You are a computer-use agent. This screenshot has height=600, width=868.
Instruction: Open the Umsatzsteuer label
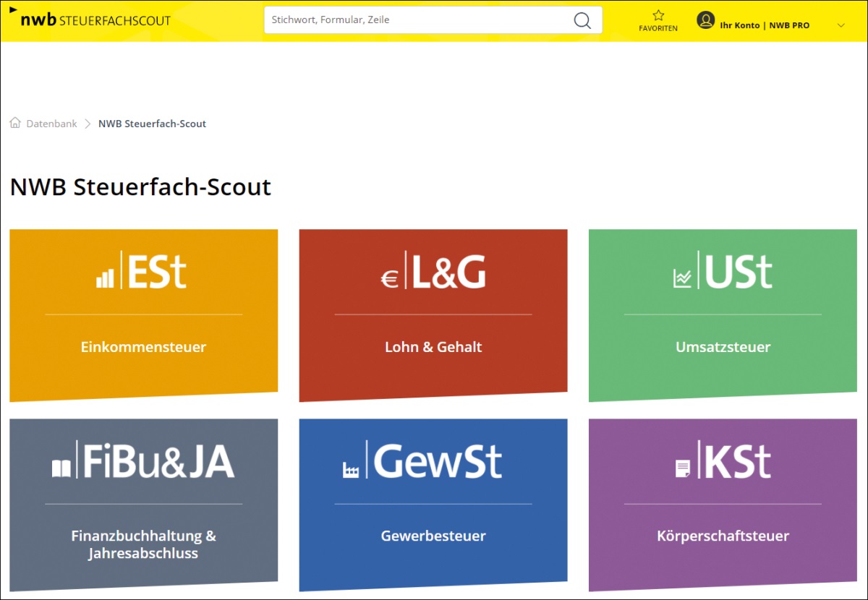(x=723, y=347)
